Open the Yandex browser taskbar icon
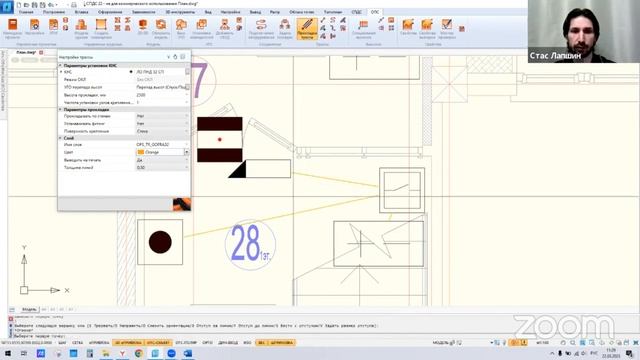This screenshot has height=360, width=640. click(x=122, y=353)
